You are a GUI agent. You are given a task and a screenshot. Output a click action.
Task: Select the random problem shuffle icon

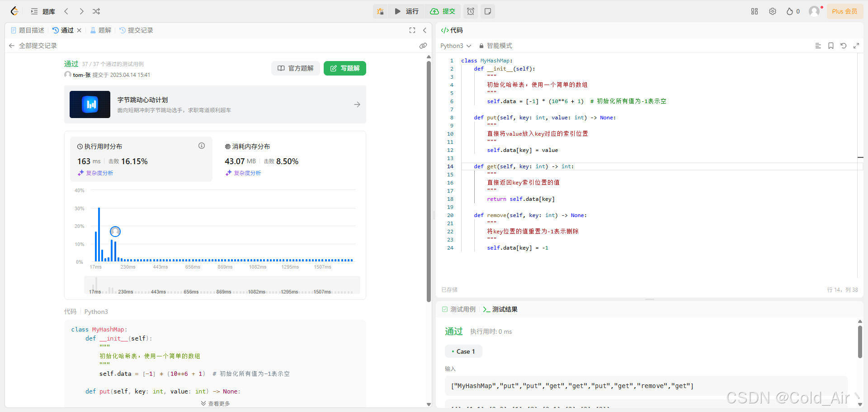tap(96, 11)
